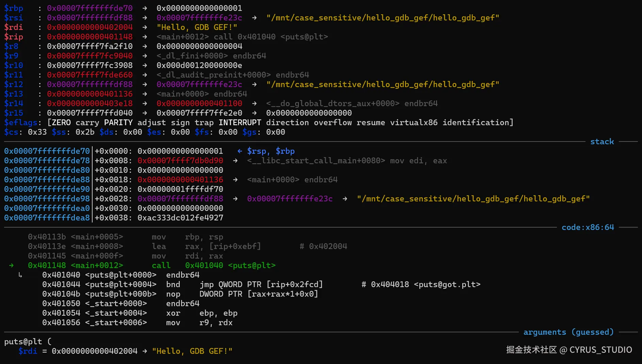Click the "arguments (guessed)" section header
Screen dimensions: 642x364
pyautogui.click(x=568, y=332)
